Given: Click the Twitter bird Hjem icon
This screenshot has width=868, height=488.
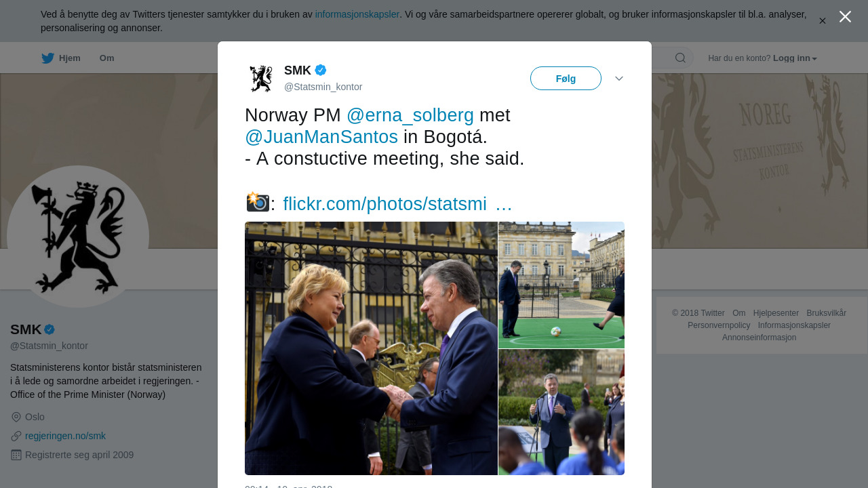Looking at the screenshot, I should tap(47, 58).
